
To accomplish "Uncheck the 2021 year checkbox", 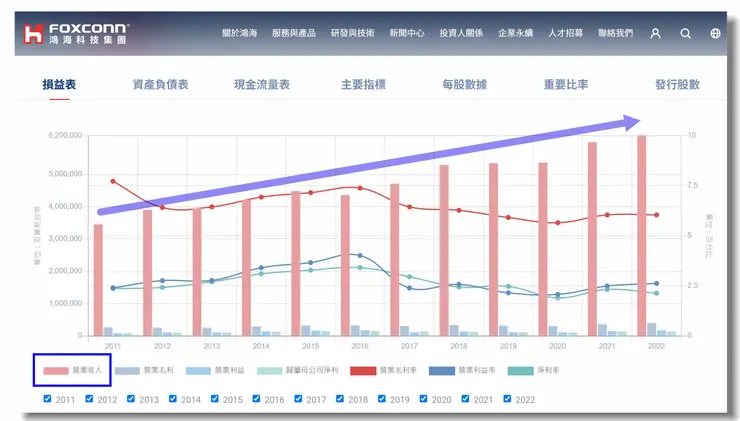I will 465,399.
